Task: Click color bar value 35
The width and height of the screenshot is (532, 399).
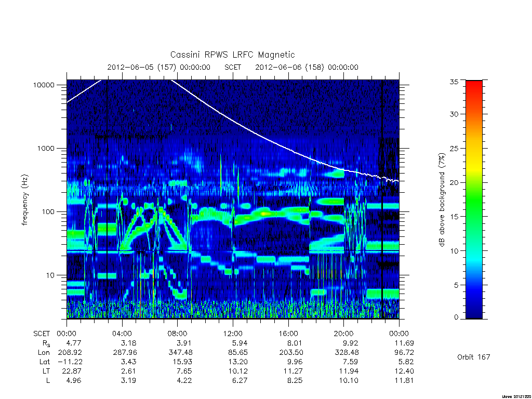Action: (454, 82)
